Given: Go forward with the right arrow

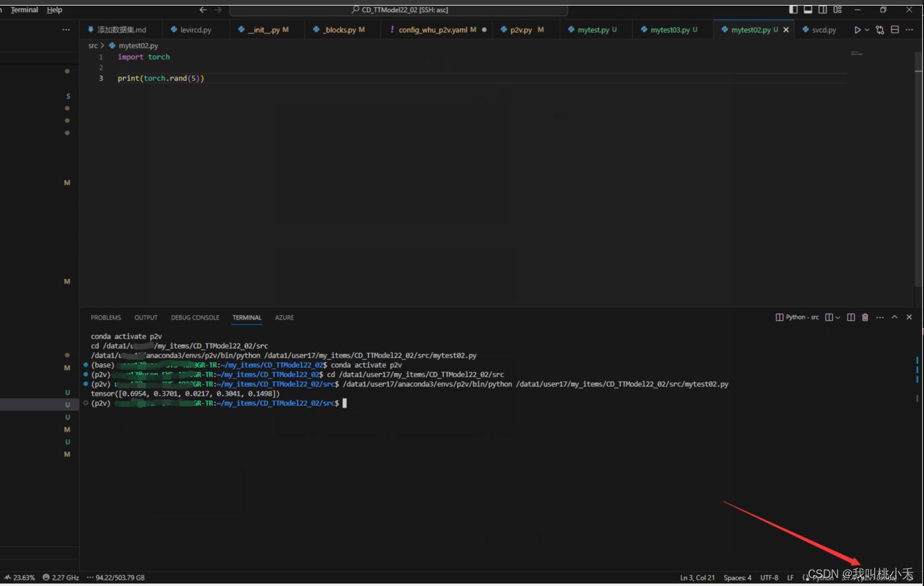Looking at the screenshot, I should click(x=218, y=10).
